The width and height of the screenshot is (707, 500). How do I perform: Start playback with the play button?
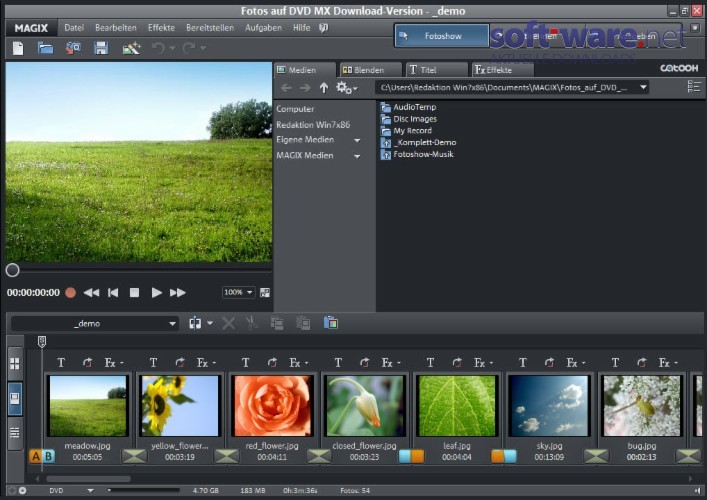[156, 293]
